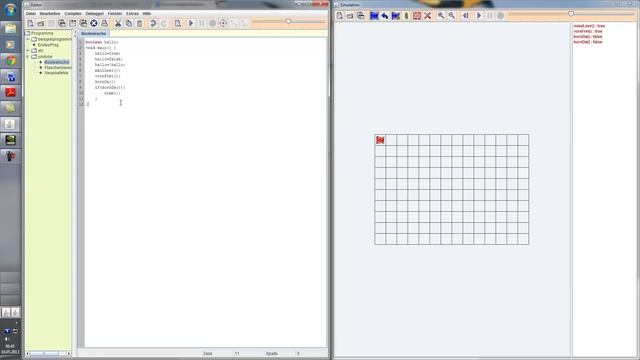Switch to the Boolesche editor tab
Viewport: 640px width, 360px height.
(x=93, y=33)
